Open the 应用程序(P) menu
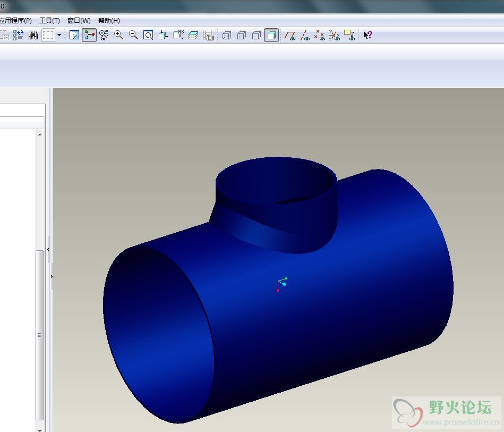504x432 pixels. tap(15, 21)
